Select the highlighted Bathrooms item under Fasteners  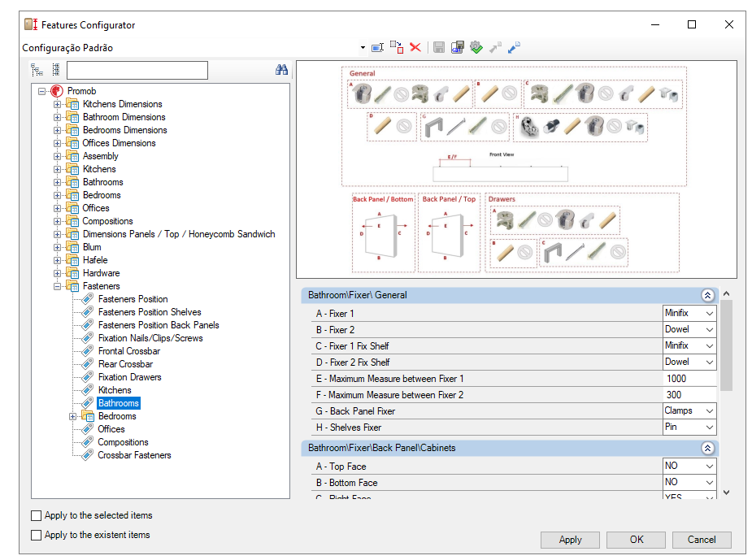point(119,403)
